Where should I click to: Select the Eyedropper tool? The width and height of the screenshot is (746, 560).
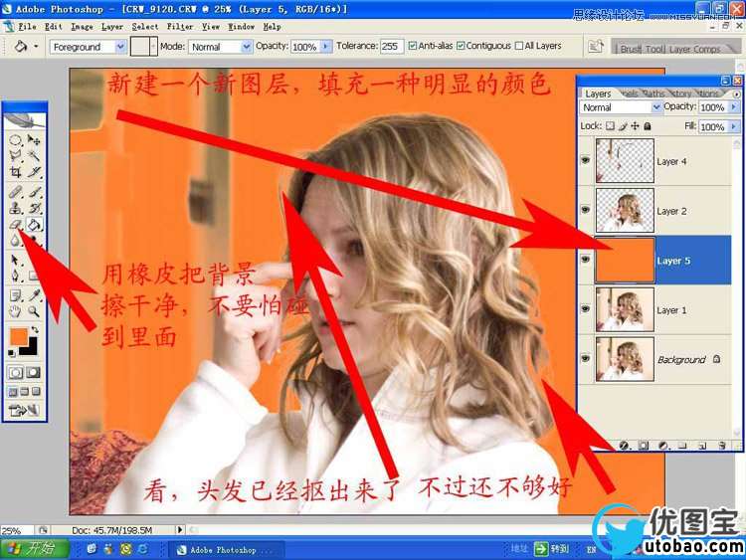[x=34, y=296]
